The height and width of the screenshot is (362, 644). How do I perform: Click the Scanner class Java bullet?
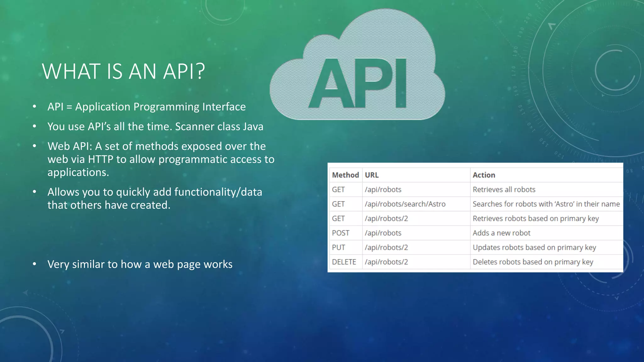tap(155, 127)
